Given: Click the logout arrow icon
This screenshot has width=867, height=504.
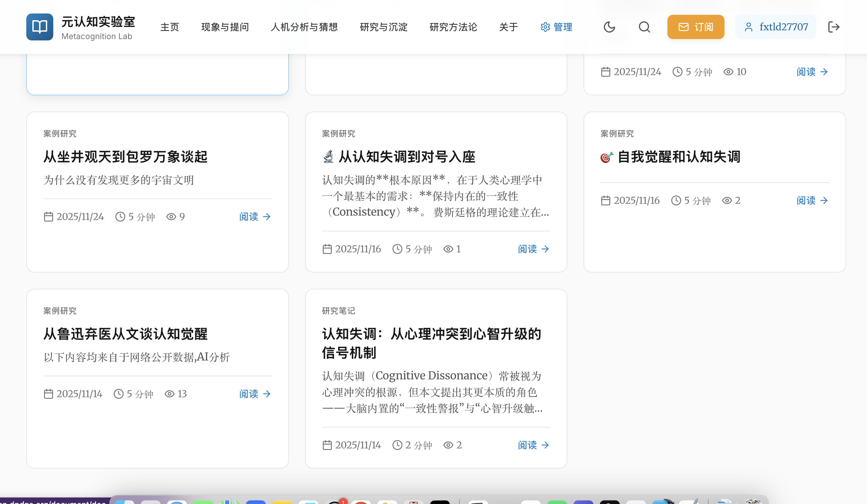Looking at the screenshot, I should (x=834, y=27).
